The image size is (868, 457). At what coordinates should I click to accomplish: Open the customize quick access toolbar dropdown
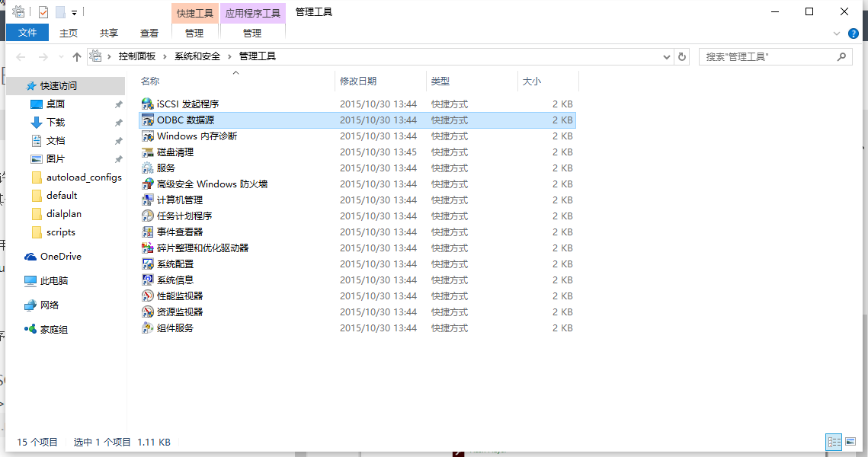click(x=73, y=11)
